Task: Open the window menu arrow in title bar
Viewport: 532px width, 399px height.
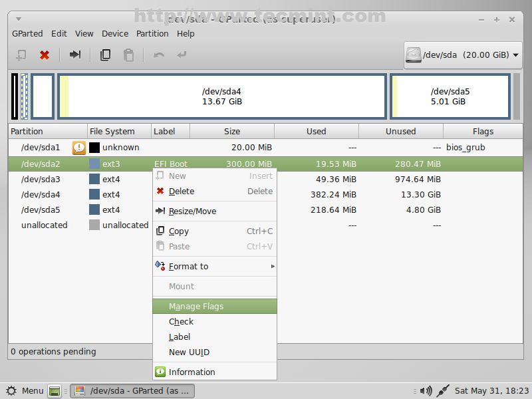Action: 19,19
